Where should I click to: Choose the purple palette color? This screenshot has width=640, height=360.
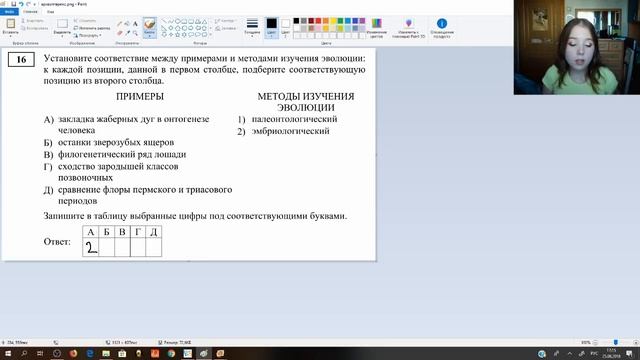[362, 21]
